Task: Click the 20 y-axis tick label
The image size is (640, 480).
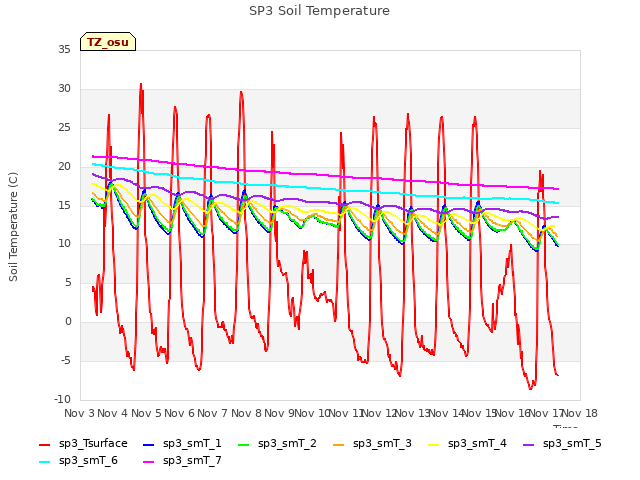Action: pyautogui.click(x=64, y=167)
